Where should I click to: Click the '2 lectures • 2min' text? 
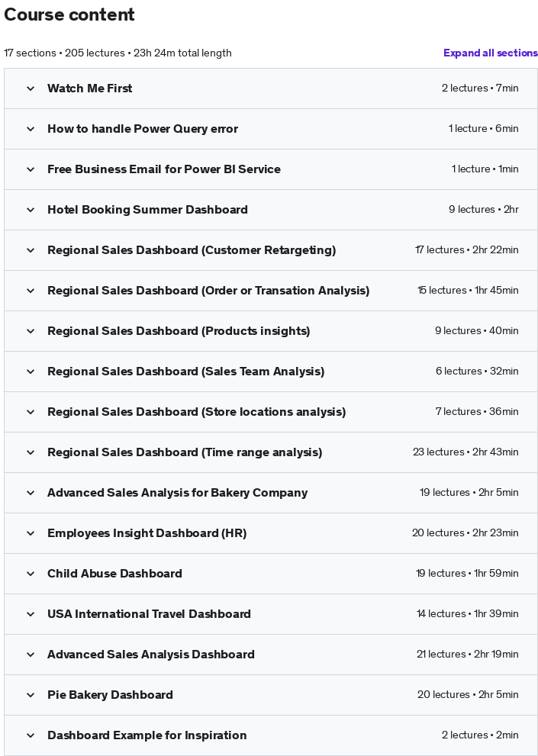(480, 735)
